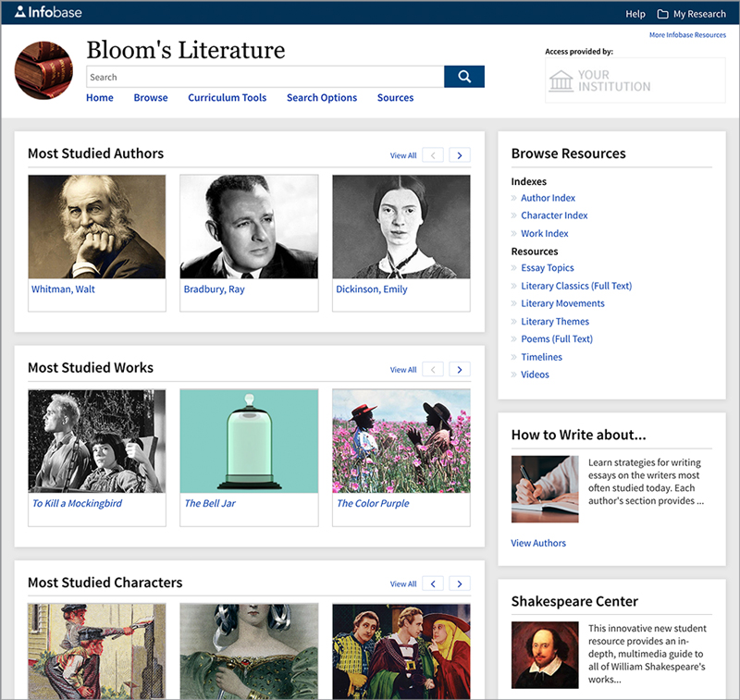Open the Home menu item
This screenshot has width=740, height=700.
100,98
